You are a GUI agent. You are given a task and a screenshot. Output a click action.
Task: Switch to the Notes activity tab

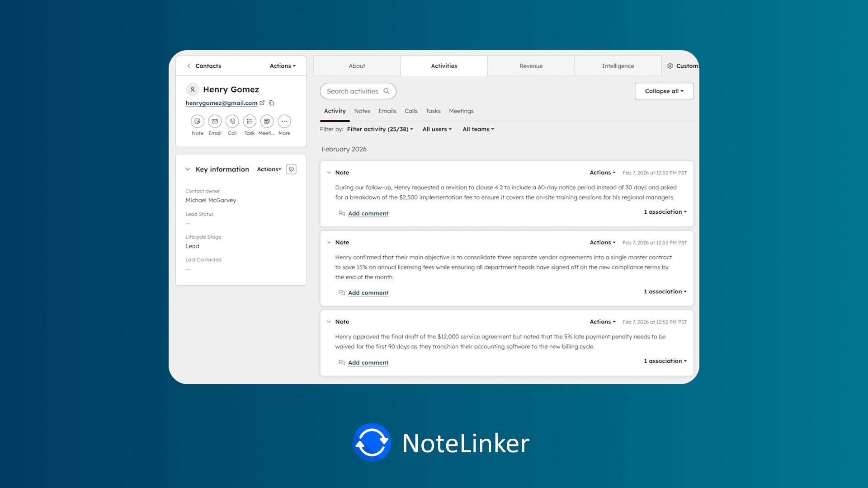pos(362,111)
